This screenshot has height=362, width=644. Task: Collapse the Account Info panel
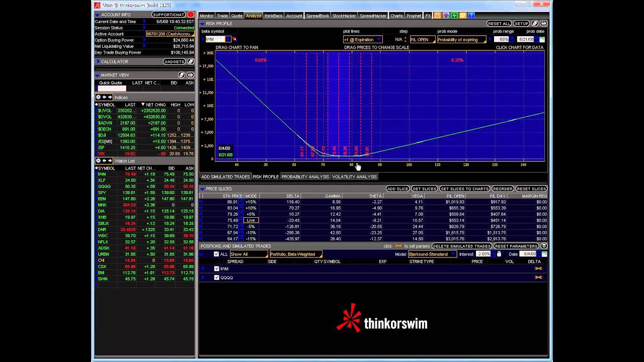(98, 15)
